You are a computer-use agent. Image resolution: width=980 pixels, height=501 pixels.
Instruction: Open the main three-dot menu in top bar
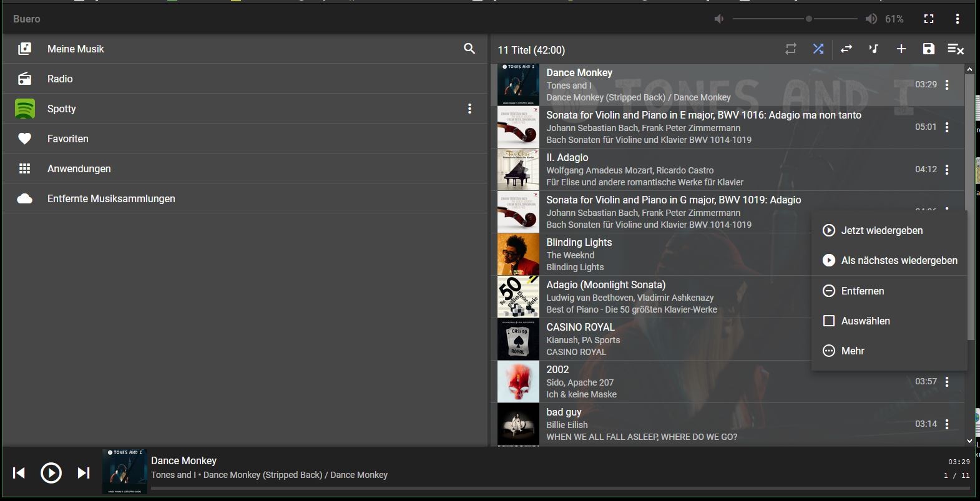(x=957, y=19)
